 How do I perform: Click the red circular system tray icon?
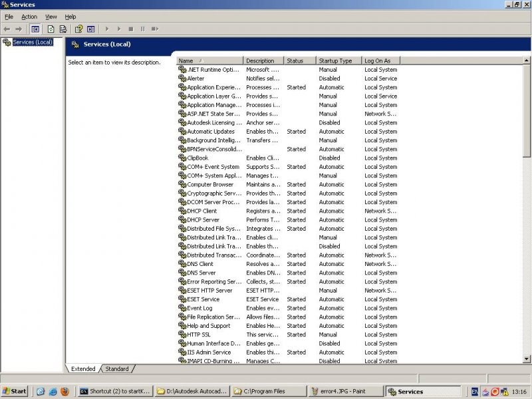click(x=495, y=392)
